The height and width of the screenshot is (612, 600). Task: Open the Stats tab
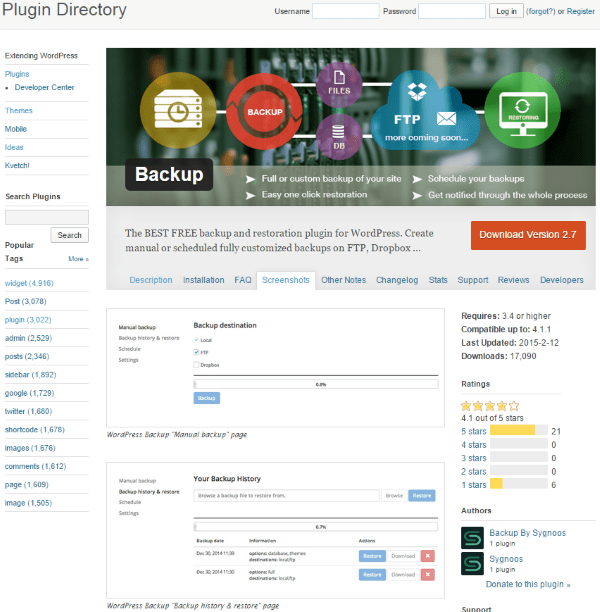point(438,280)
